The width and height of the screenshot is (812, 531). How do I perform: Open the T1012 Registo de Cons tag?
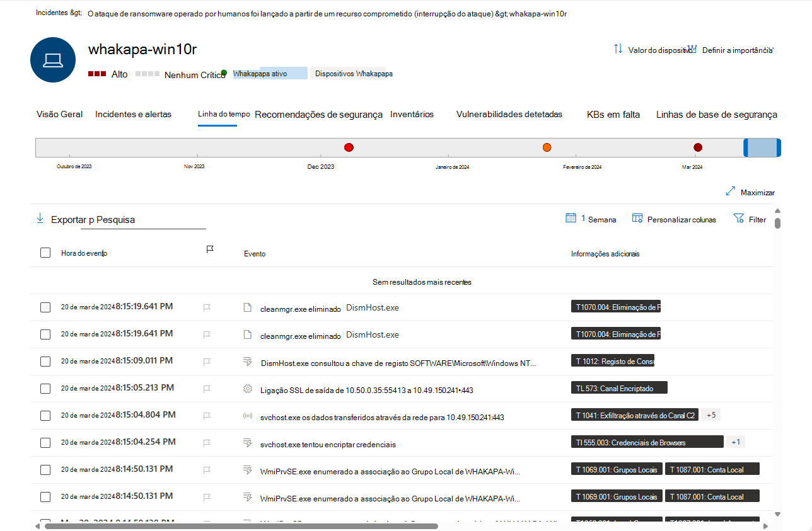pyautogui.click(x=613, y=361)
